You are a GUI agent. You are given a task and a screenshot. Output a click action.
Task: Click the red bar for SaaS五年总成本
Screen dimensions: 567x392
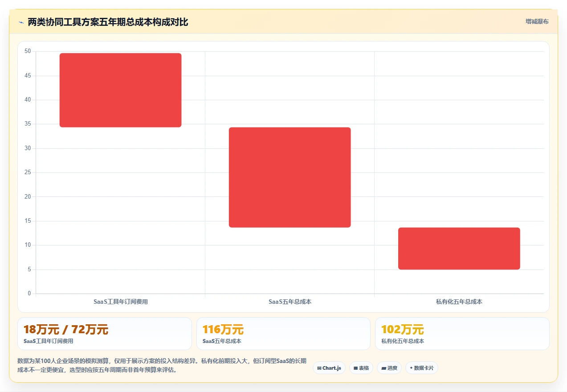pyautogui.click(x=290, y=177)
